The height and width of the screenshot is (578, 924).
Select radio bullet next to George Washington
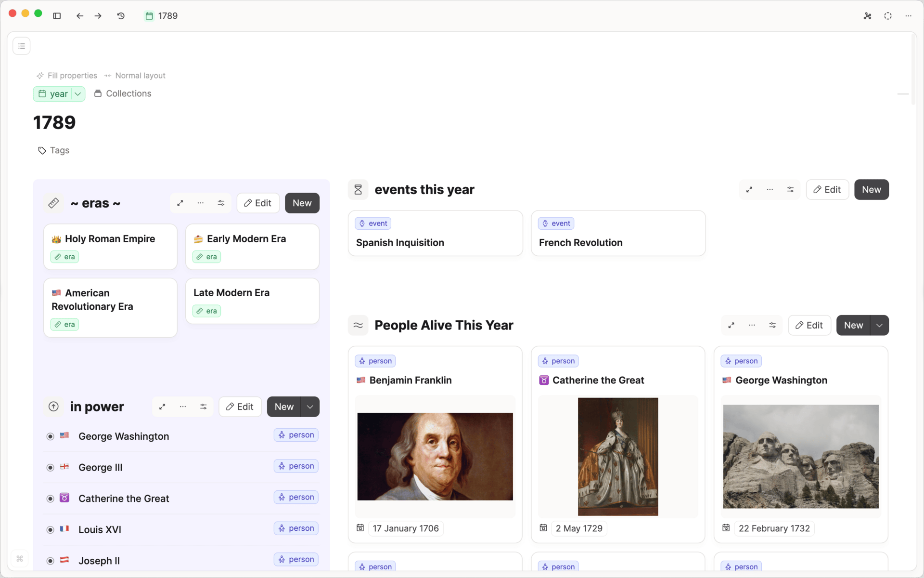50,436
